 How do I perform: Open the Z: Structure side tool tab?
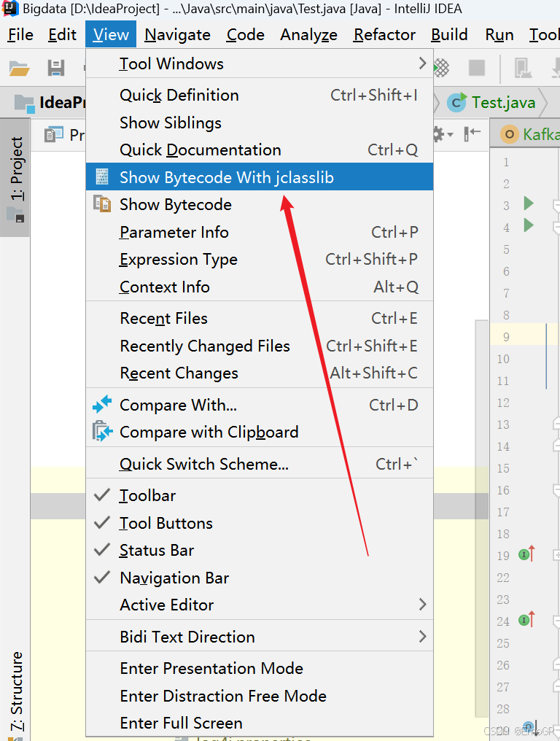(x=15, y=692)
